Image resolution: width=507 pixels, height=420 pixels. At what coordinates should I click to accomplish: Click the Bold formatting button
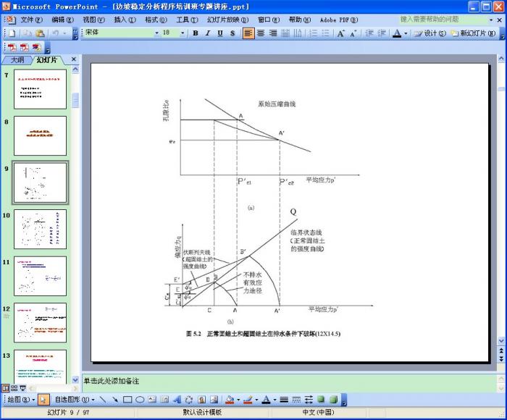point(195,33)
